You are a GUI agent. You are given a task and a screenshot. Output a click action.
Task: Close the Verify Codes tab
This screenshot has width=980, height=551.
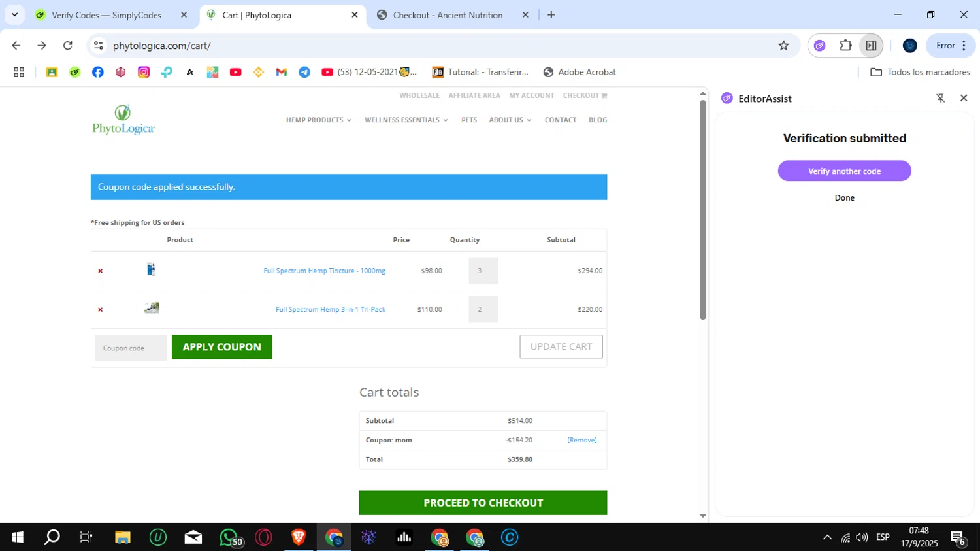tap(184, 15)
